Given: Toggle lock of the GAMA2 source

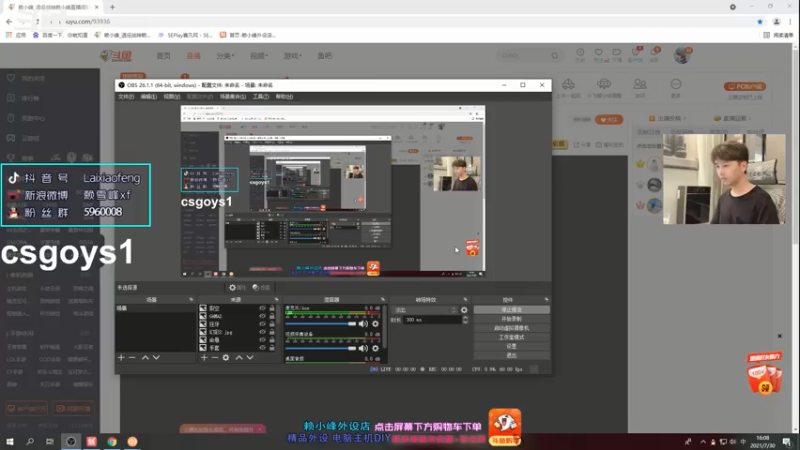Looking at the screenshot, I should (271, 316).
